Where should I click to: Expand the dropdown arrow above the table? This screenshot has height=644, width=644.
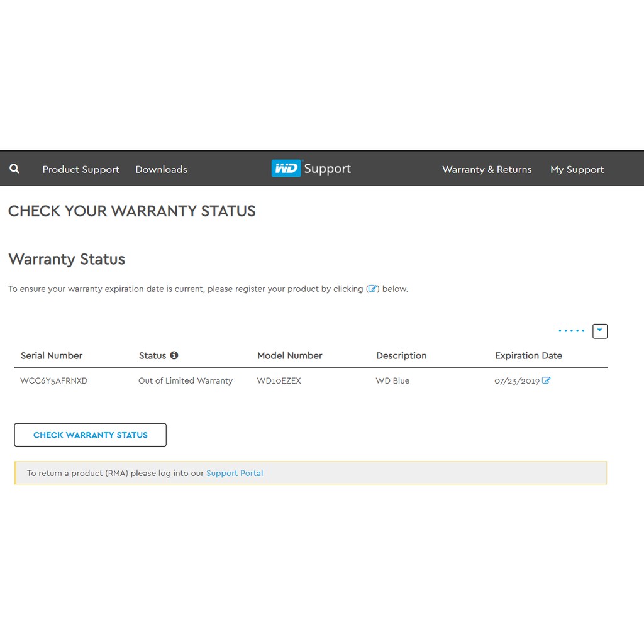[x=600, y=331]
